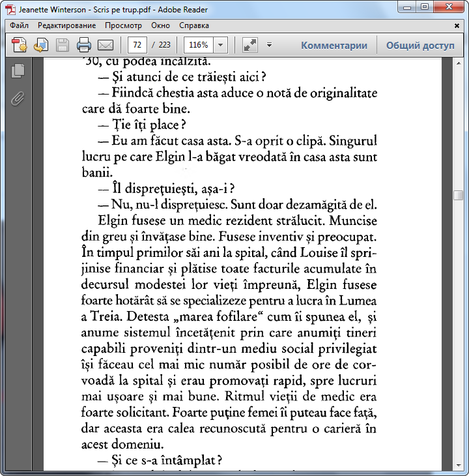Screen dimensions: 469x476
Task: Maximize the Adobe Reader window
Action: (x=425, y=7)
